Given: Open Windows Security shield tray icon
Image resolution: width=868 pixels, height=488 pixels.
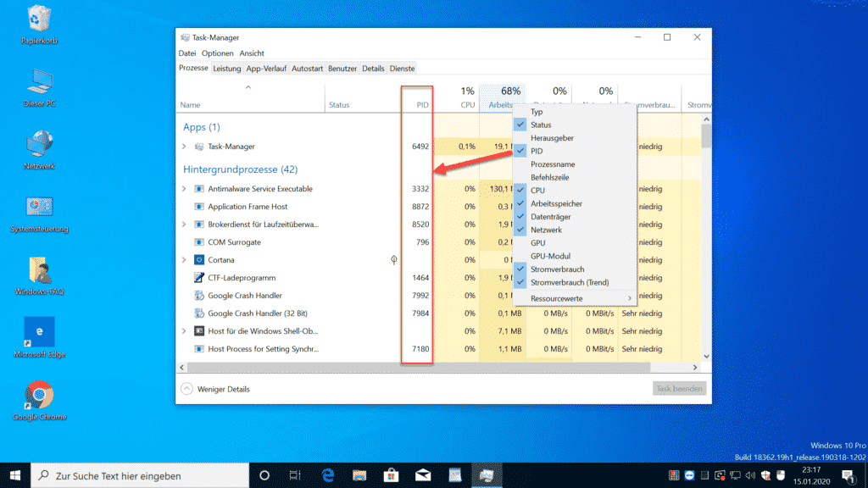Looking at the screenshot, I should pyautogui.click(x=765, y=475).
